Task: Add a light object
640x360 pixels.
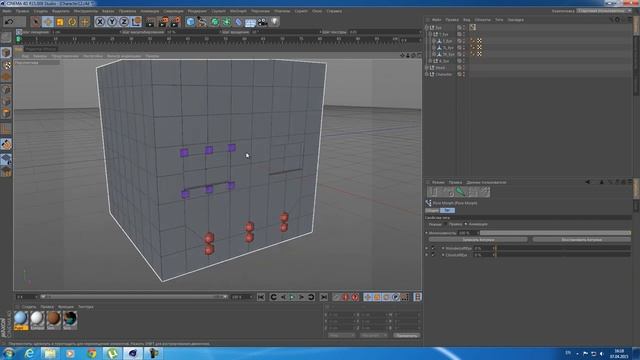Action: pos(274,22)
